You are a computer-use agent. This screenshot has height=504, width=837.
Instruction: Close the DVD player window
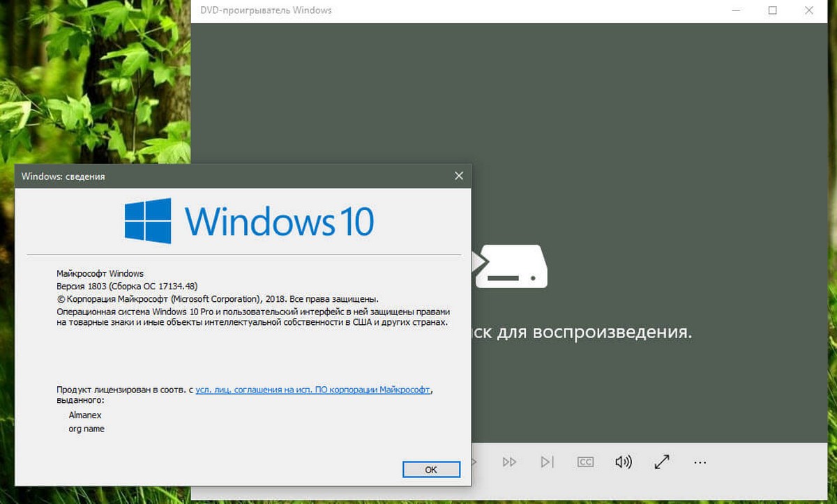(809, 10)
